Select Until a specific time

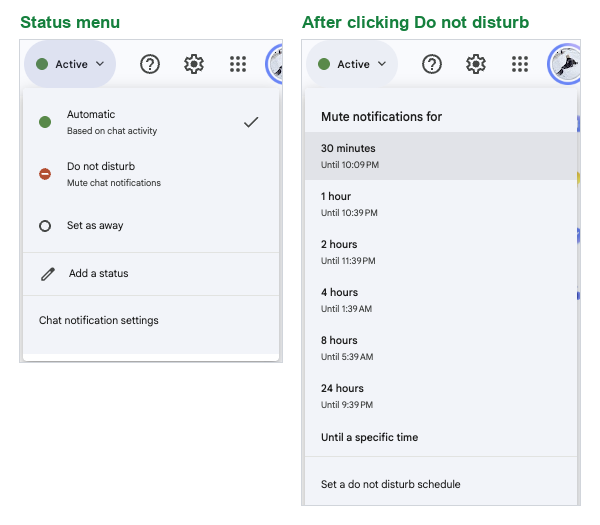441,437
